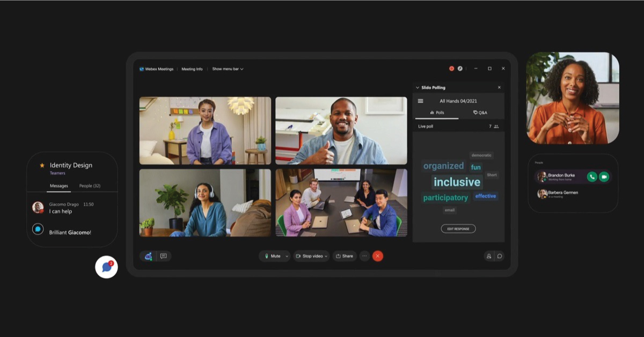Start a video call with Brandon Burke

pos(604,177)
